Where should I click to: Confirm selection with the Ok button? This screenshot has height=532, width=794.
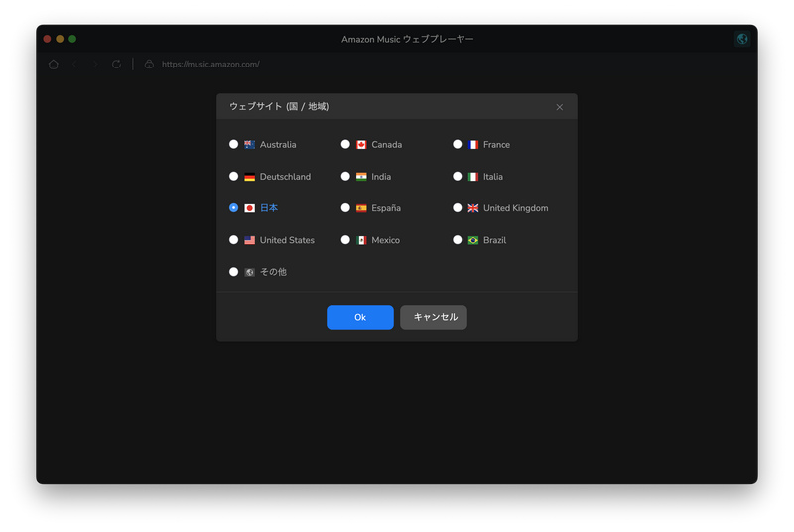click(x=360, y=317)
